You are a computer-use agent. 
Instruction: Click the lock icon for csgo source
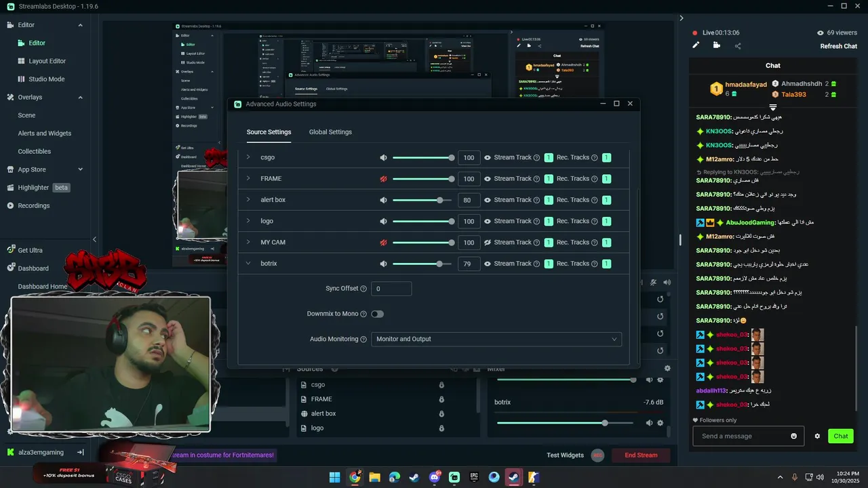click(441, 384)
